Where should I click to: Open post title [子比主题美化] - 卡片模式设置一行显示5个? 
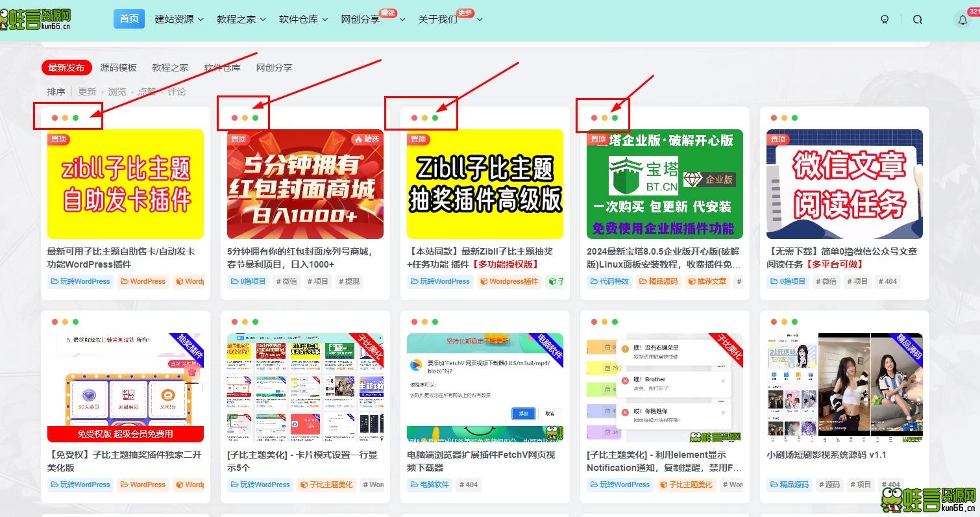click(302, 461)
